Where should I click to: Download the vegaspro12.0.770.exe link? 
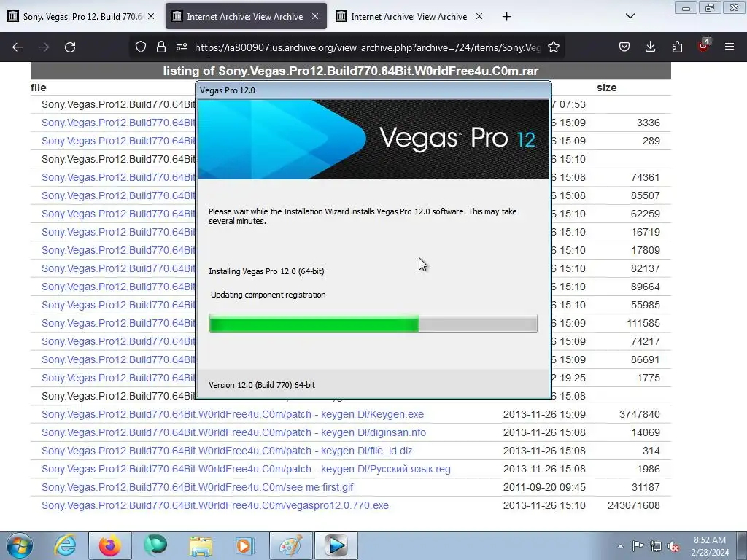pos(215,505)
